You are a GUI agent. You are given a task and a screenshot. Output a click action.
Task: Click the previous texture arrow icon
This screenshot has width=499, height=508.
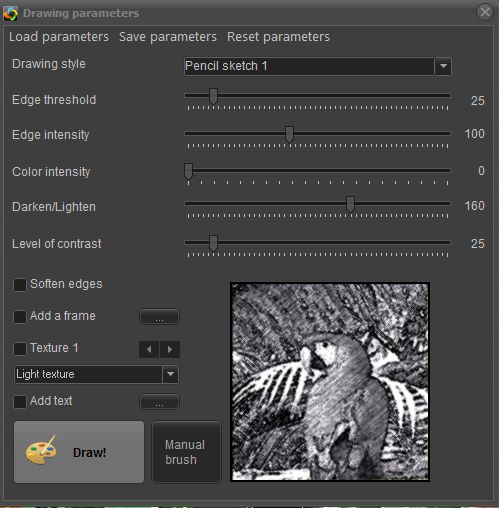(149, 349)
